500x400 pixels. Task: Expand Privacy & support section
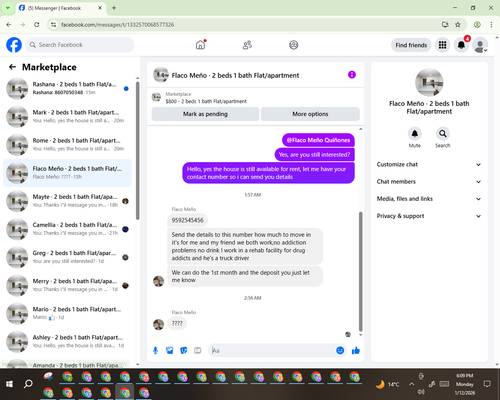tap(429, 216)
